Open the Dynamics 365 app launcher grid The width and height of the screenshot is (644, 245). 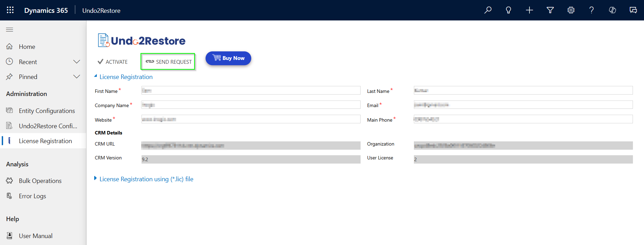coord(10,10)
